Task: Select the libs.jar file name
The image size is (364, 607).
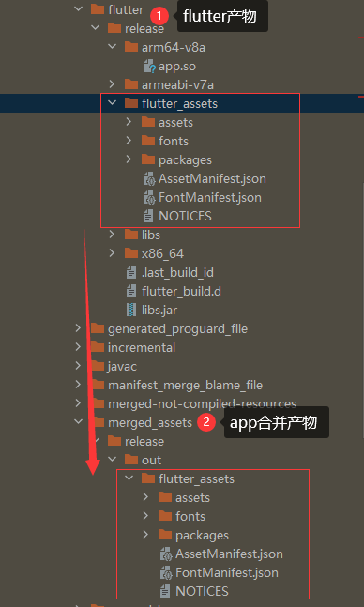Action: click(x=159, y=311)
